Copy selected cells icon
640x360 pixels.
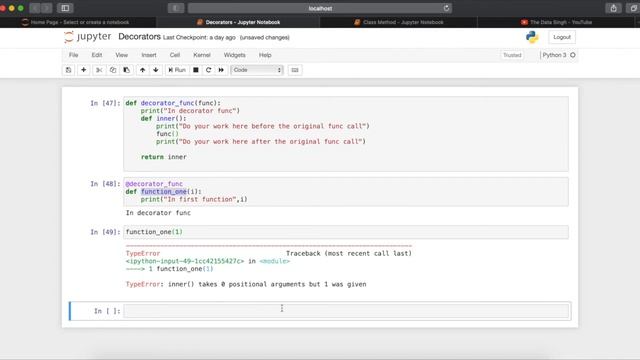pos(113,70)
